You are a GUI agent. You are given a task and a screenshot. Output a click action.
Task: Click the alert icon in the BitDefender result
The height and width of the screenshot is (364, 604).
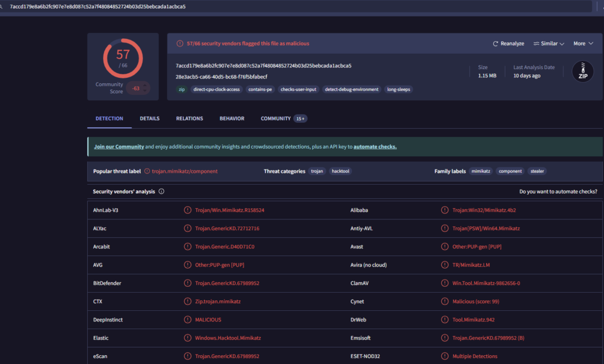[188, 283]
